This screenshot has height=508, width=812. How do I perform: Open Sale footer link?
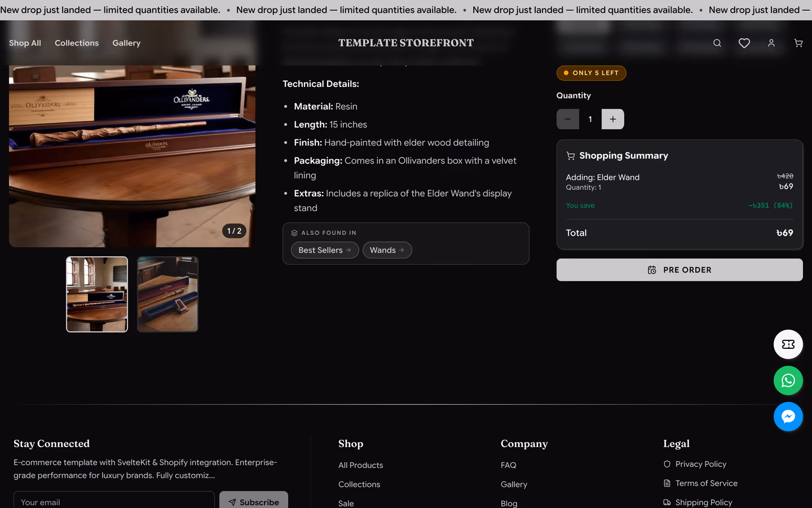(x=346, y=503)
